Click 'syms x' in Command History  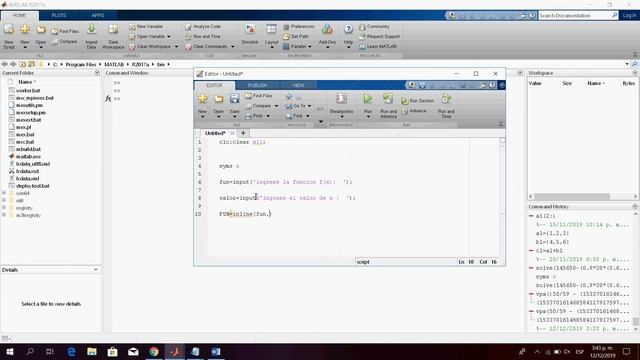pos(545,277)
